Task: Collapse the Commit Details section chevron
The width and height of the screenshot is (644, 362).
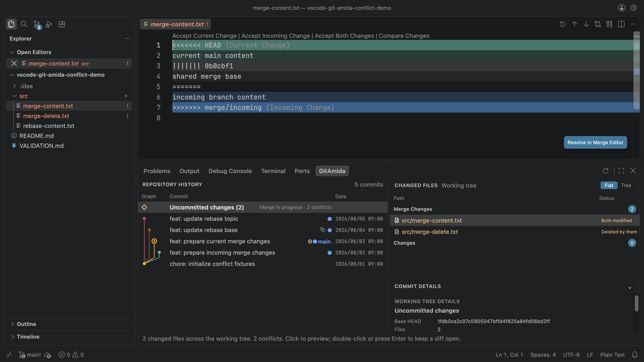Action: coord(630,287)
